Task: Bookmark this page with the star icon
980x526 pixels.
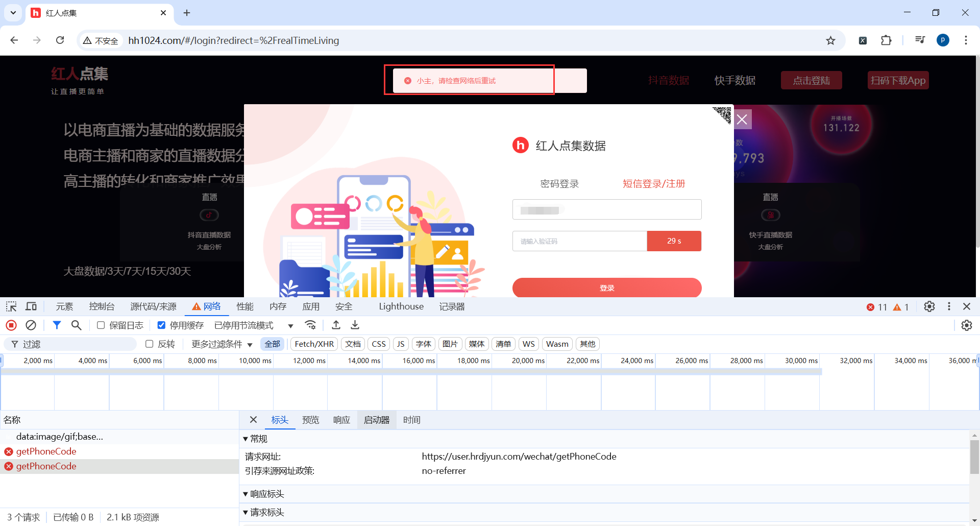Action: click(x=830, y=40)
